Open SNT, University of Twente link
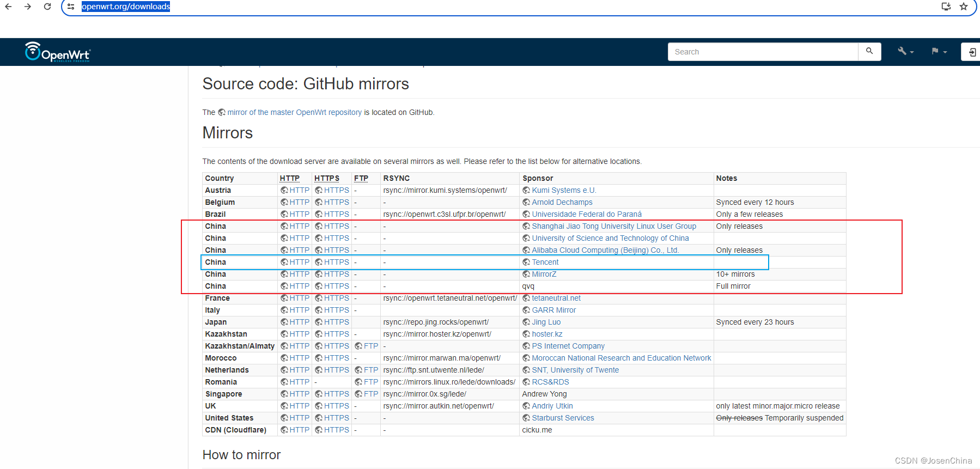This screenshot has height=469, width=980. pos(575,370)
